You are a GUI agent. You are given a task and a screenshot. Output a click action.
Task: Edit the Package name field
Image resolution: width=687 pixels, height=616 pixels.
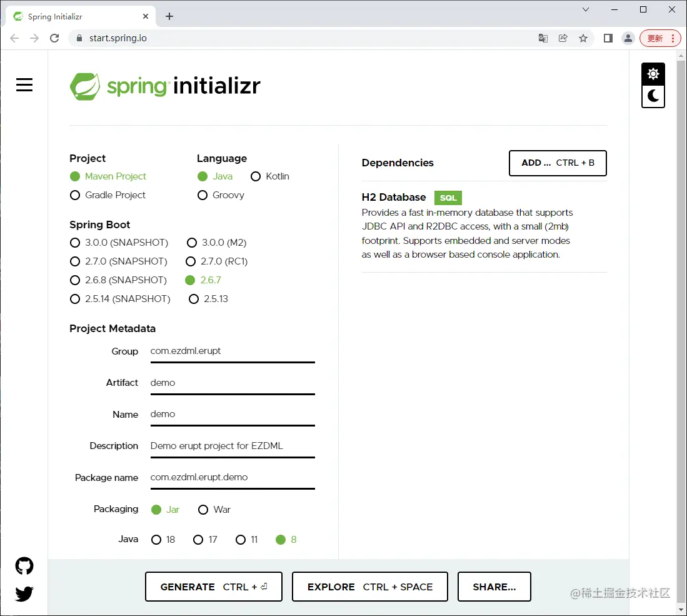click(x=233, y=477)
